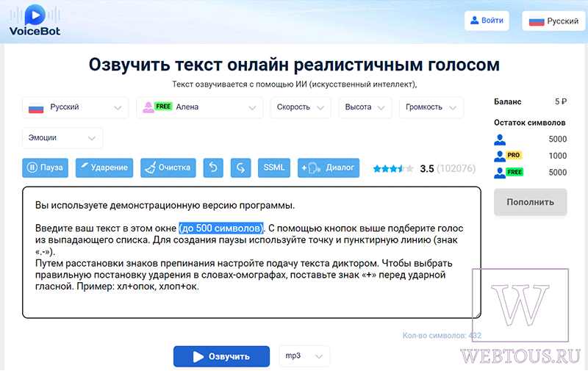This screenshot has width=588, height=371.
Task: Click the Остаток символов heading
Action: (529, 123)
